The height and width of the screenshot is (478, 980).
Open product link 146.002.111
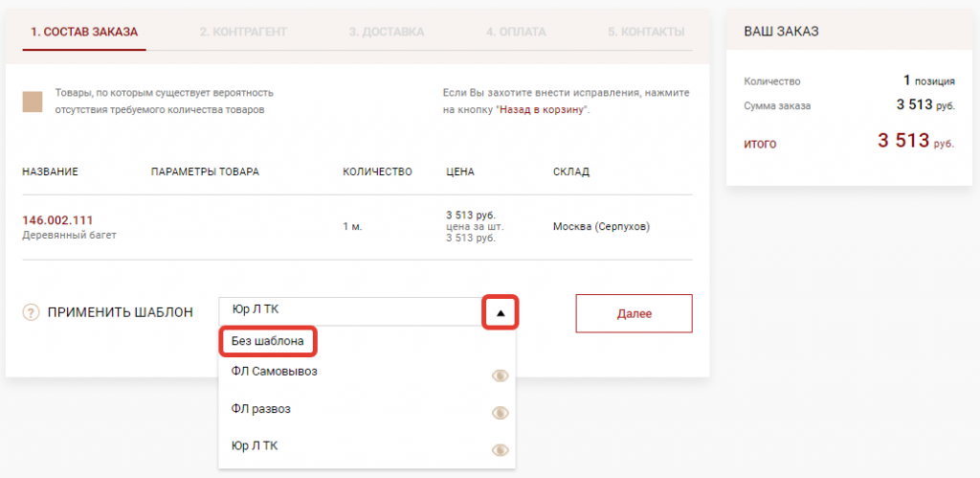pos(57,219)
